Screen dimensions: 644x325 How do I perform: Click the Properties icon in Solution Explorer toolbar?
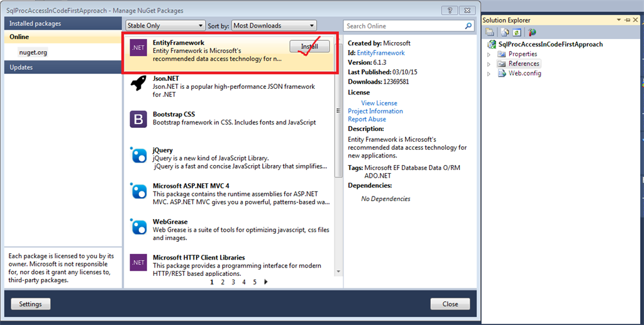pos(489,32)
